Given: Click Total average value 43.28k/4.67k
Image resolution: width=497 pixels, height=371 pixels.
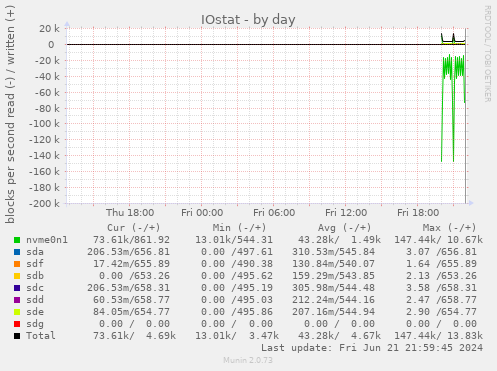Looking at the screenshot, I should (339, 336).
